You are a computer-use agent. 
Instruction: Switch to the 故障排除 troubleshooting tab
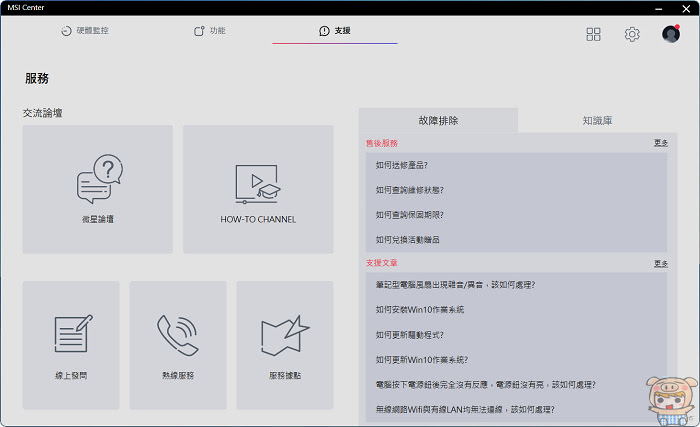coord(438,121)
